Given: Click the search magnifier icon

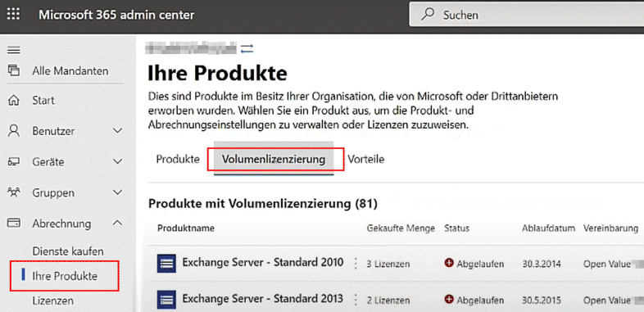Looking at the screenshot, I should 428,15.
